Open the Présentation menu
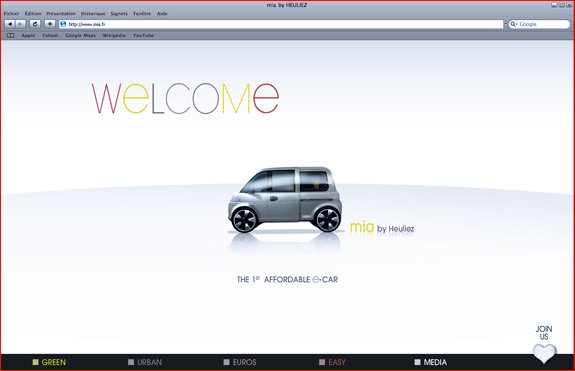The height and width of the screenshot is (371, 575). 61,14
